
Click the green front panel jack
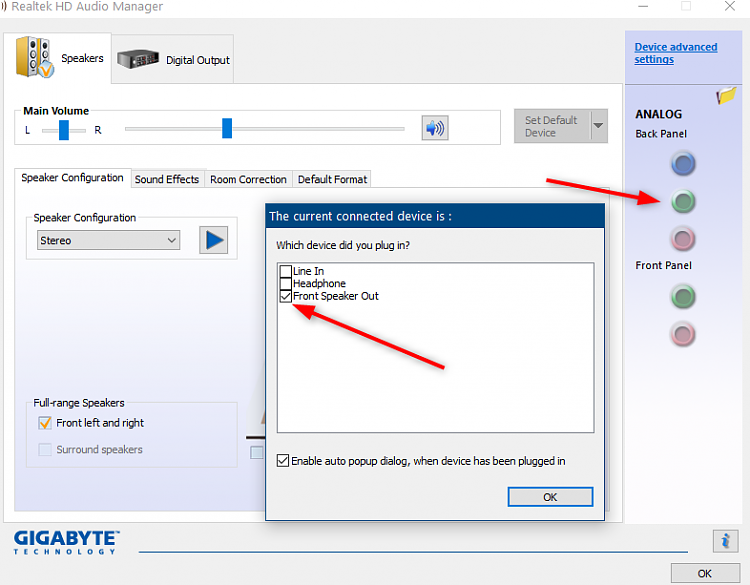point(683,297)
